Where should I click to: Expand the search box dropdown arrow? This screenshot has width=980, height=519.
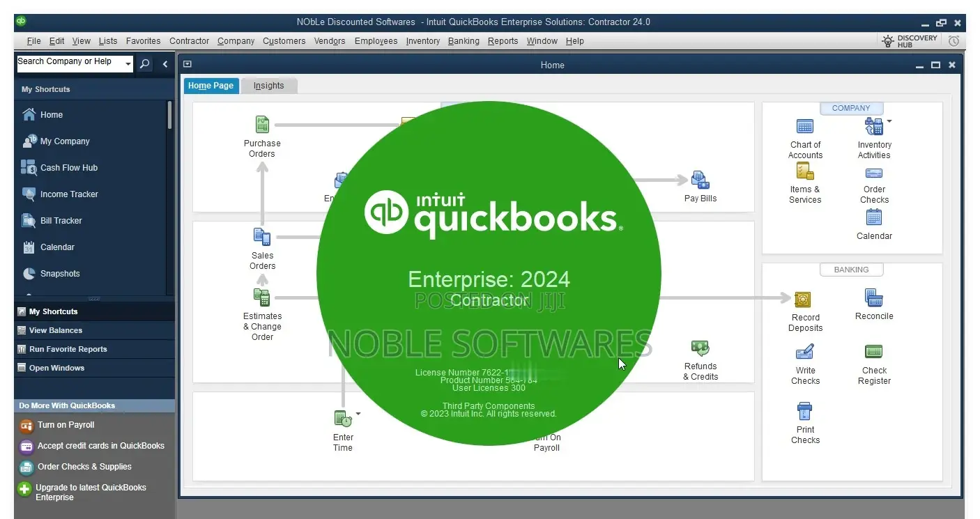[128, 64]
